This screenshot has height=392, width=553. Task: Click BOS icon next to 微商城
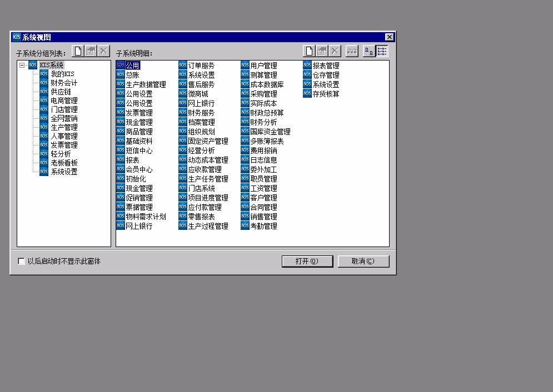(183, 94)
